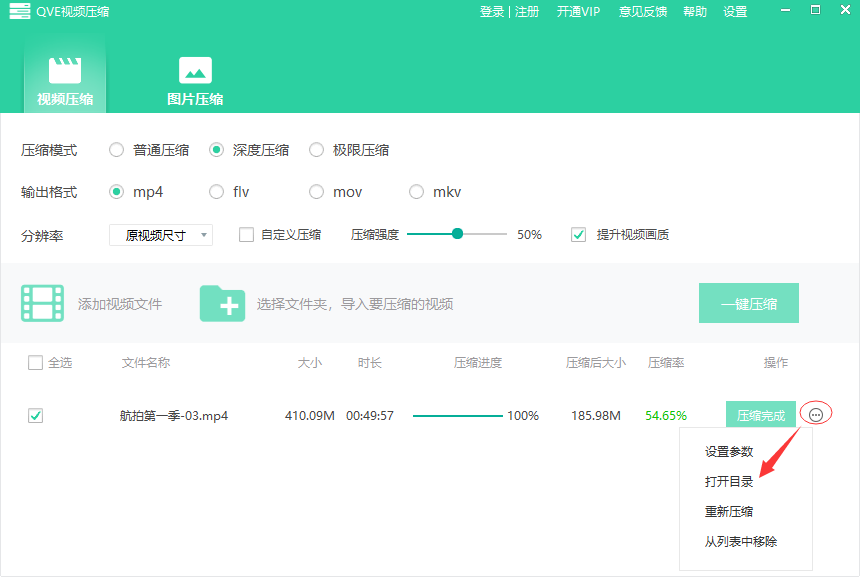Image resolution: width=863 pixels, height=580 pixels.
Task: Toggle the 提升视频画质 checkbox
Action: pos(578,235)
